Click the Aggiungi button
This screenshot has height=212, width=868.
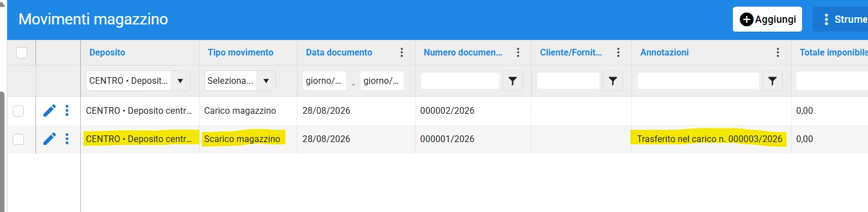(x=767, y=19)
